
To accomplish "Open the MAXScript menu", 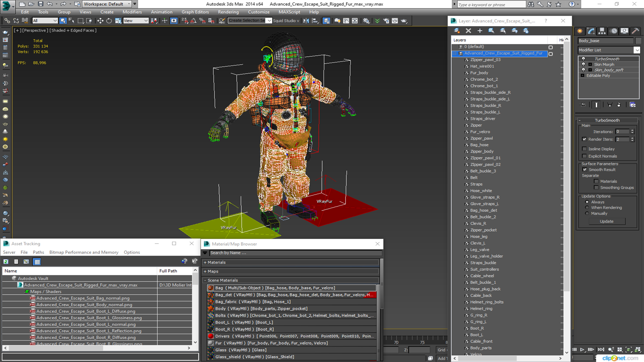I will (x=289, y=12).
